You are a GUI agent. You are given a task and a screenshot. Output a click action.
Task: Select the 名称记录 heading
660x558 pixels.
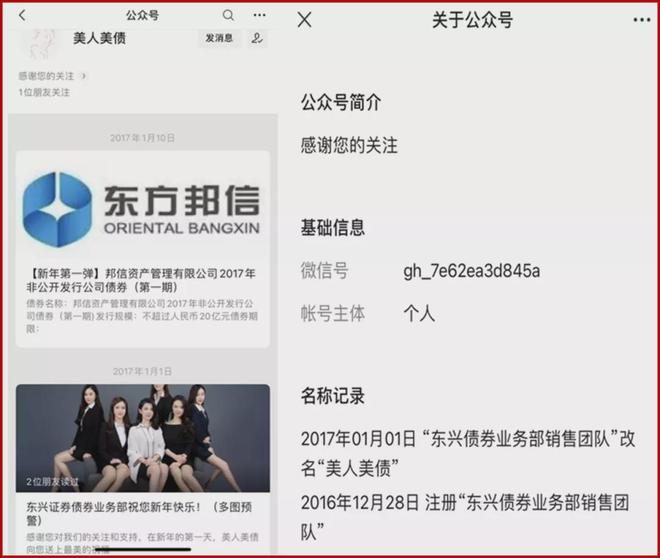[x=333, y=396]
